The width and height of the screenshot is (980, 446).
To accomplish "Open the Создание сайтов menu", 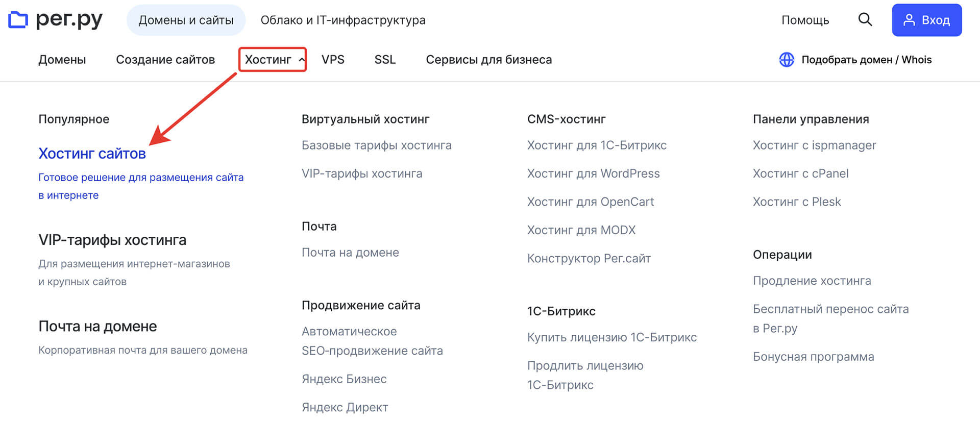I will click(165, 59).
